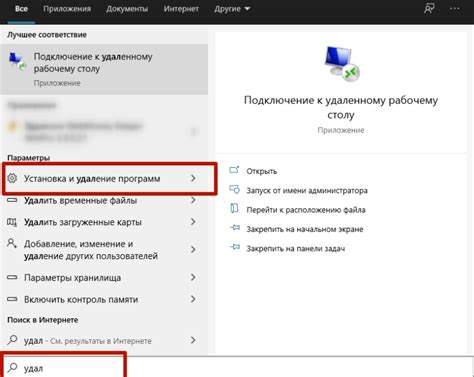Expand arrow for web search result удал

coord(193,340)
